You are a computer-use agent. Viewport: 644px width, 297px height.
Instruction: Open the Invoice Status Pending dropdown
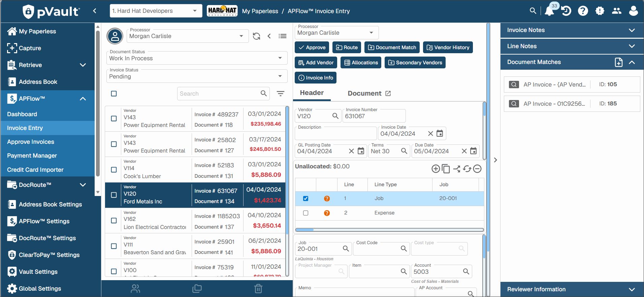(197, 76)
